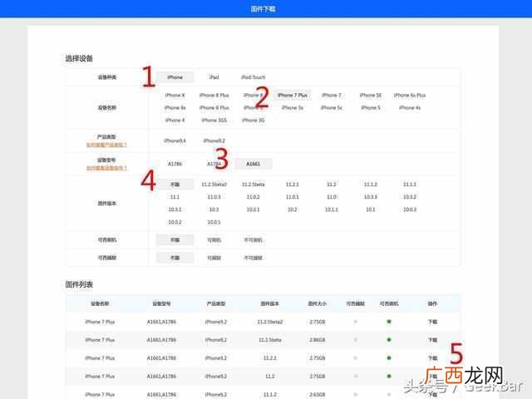Choose iPhone 6s Plus device name

[x=410, y=96]
